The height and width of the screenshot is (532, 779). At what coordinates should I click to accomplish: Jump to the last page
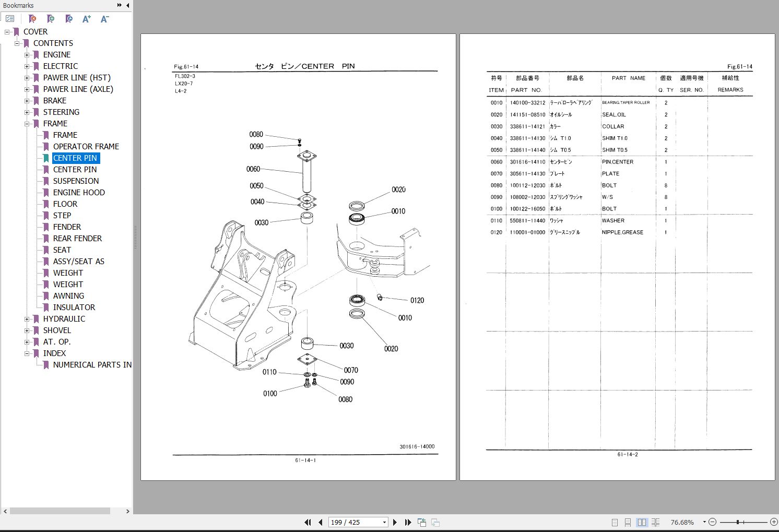tap(408, 522)
